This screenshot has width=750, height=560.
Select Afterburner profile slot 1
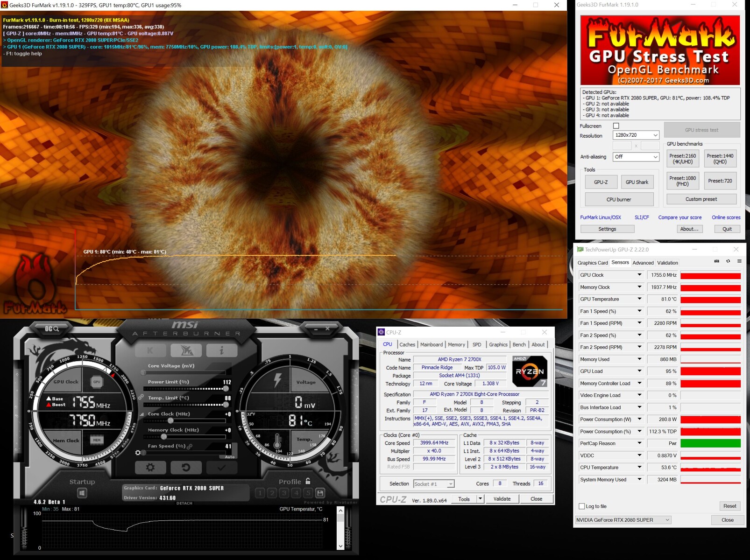point(260,493)
